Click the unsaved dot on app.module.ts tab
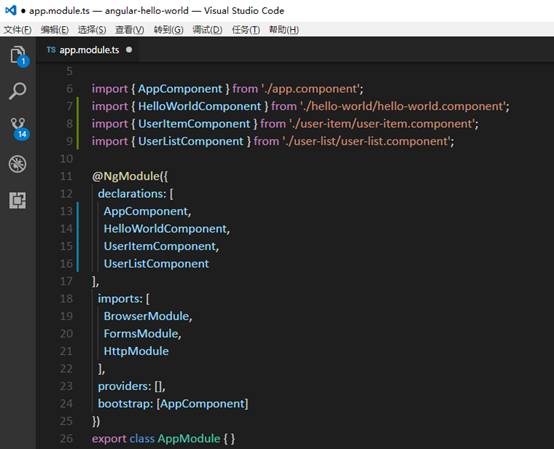Viewport: 554px width, 449px height. click(129, 50)
